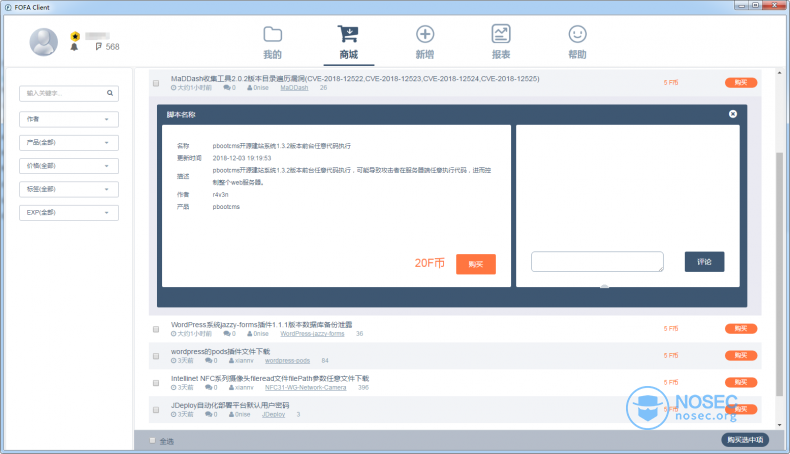Click author 0nise in MaDDash row

coord(258,88)
